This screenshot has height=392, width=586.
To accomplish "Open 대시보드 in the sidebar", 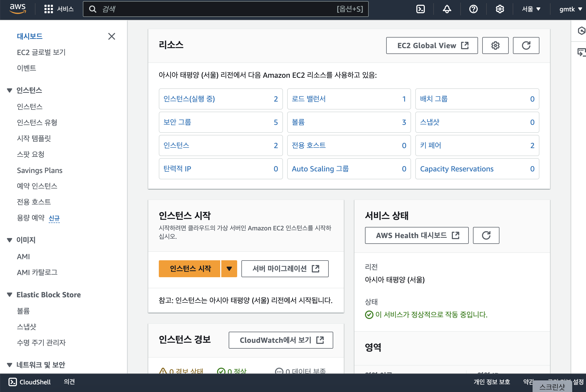I will pyautogui.click(x=30, y=36).
